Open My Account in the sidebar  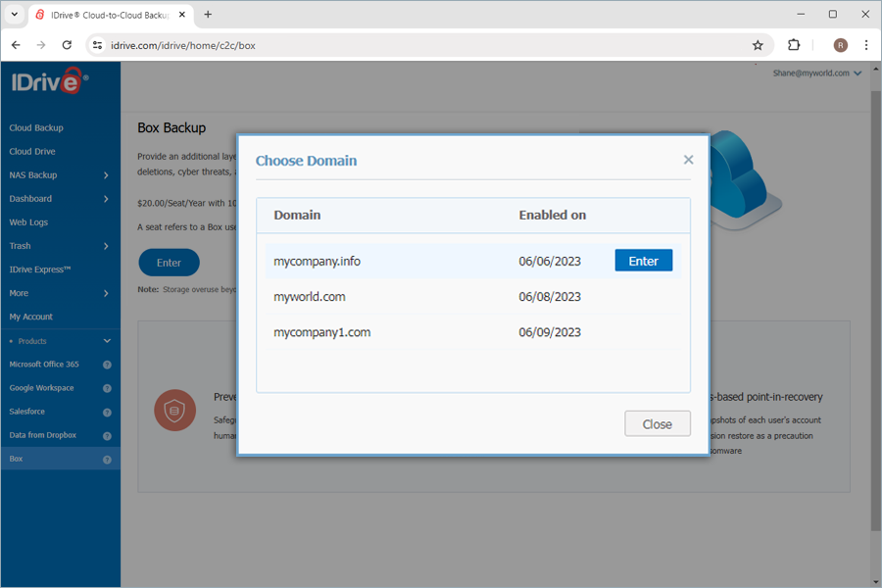click(x=31, y=317)
